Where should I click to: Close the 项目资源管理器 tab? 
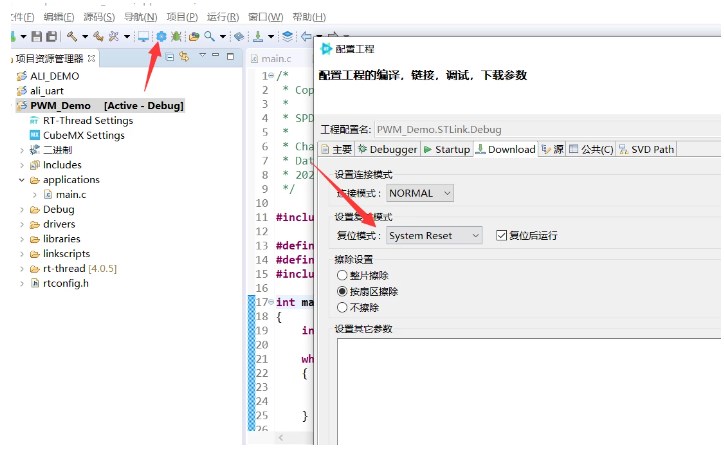point(91,58)
